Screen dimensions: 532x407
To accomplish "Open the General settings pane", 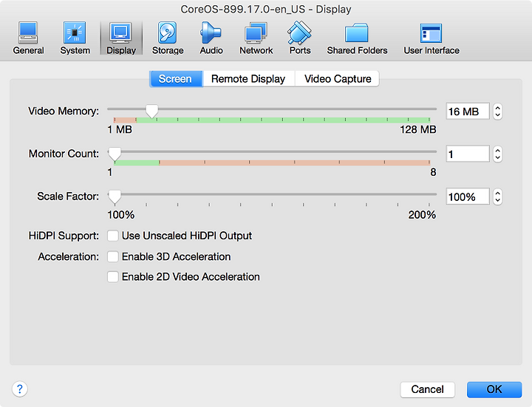I will click(x=29, y=38).
